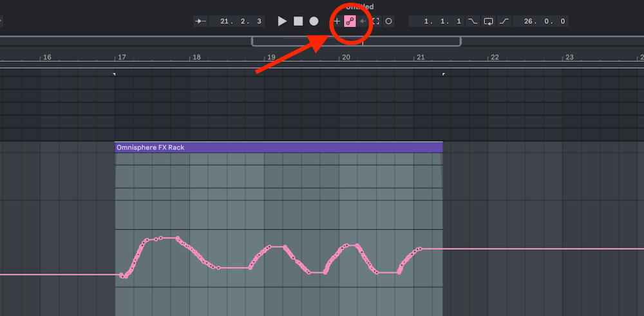Image resolution: width=644 pixels, height=316 pixels.
Task: Toggle the MIDI Arrangement Overdub plus button
Action: [x=337, y=21]
